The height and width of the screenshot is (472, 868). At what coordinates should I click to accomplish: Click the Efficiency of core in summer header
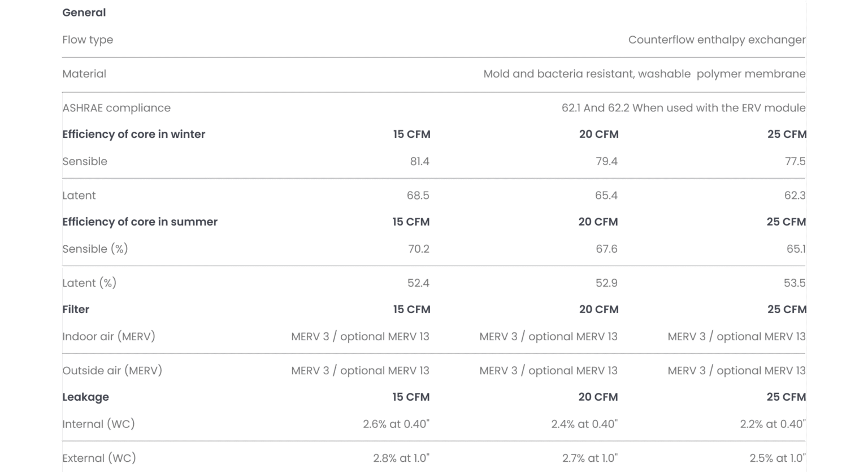click(x=140, y=222)
